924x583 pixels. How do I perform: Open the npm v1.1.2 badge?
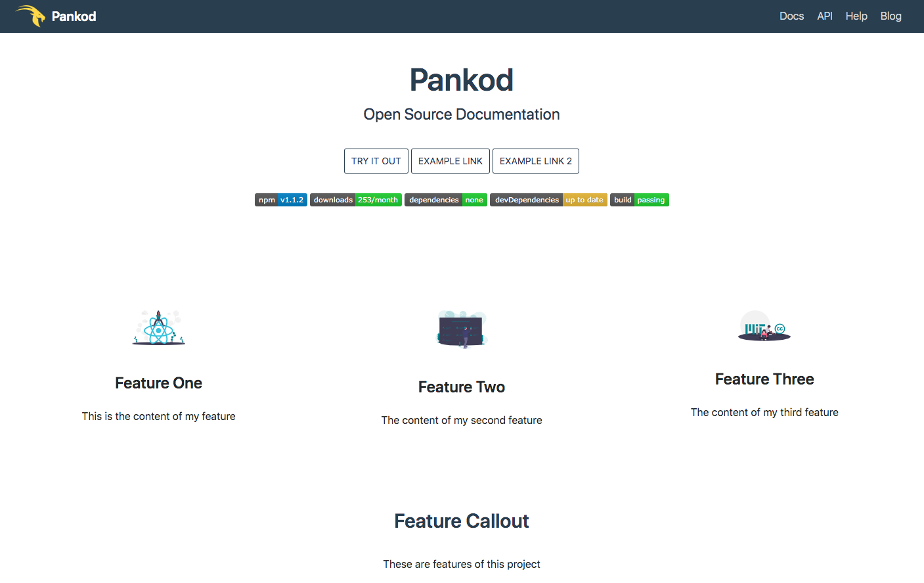(281, 200)
